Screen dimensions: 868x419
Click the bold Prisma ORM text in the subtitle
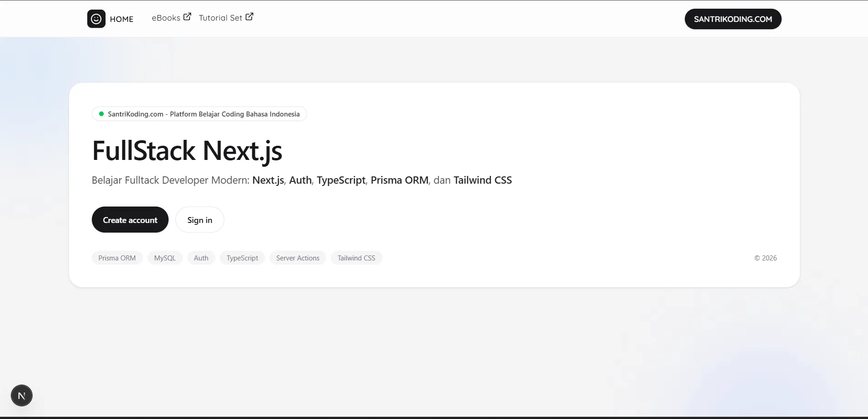[399, 180]
